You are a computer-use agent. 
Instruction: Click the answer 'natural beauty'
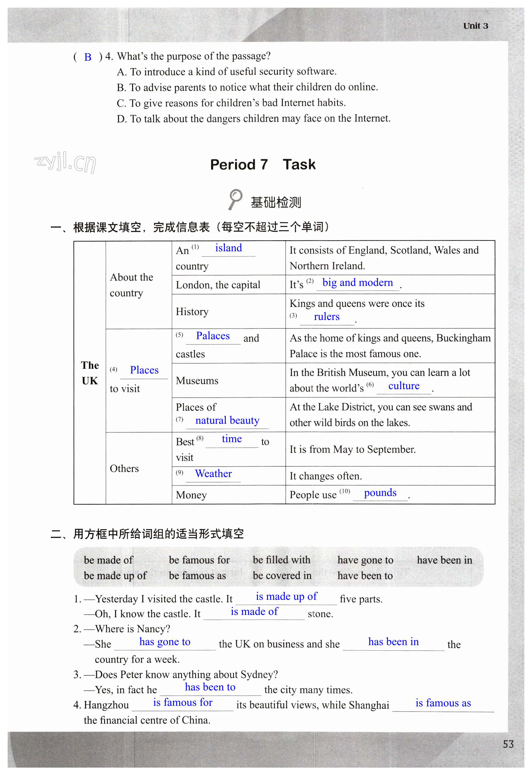pos(227,420)
